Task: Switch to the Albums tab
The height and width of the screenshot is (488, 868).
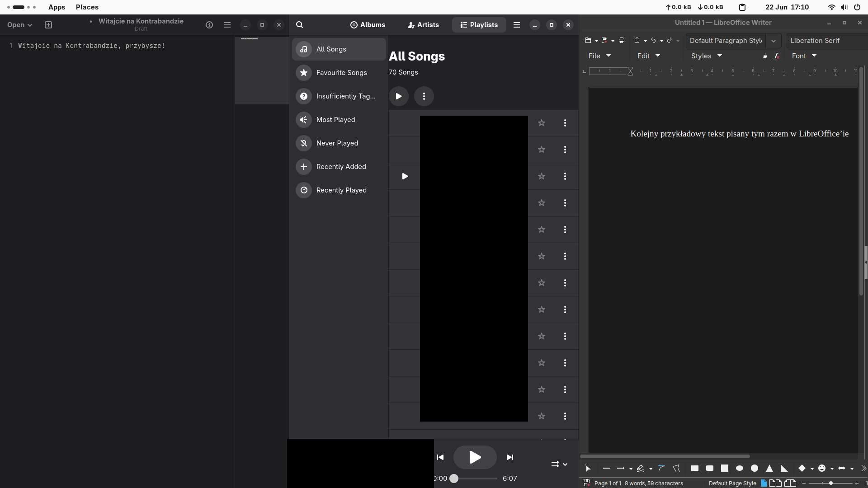Action: (368, 25)
